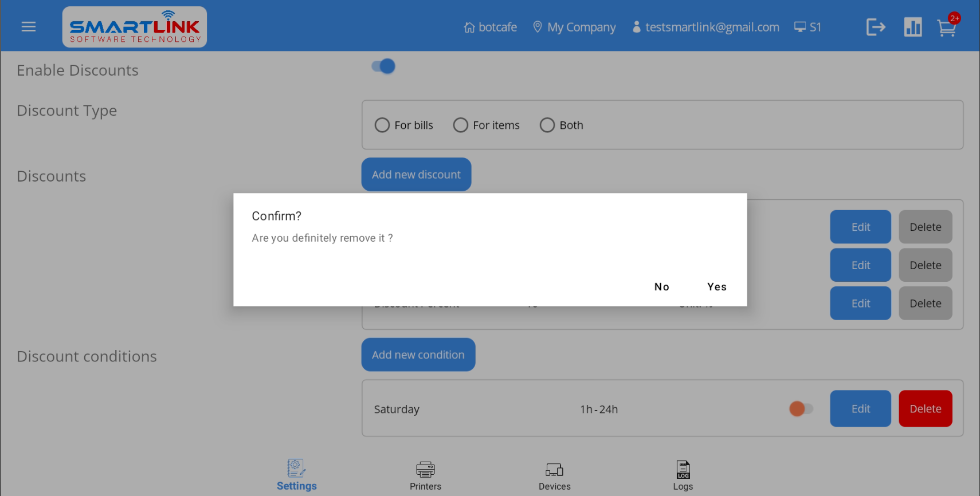The image size is (980, 496).
Task: Open the hamburger navigation menu
Action: (x=29, y=27)
